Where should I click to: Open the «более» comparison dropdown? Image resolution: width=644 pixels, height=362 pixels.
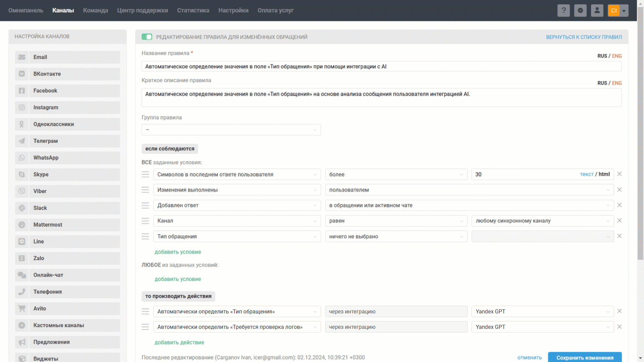point(396,174)
